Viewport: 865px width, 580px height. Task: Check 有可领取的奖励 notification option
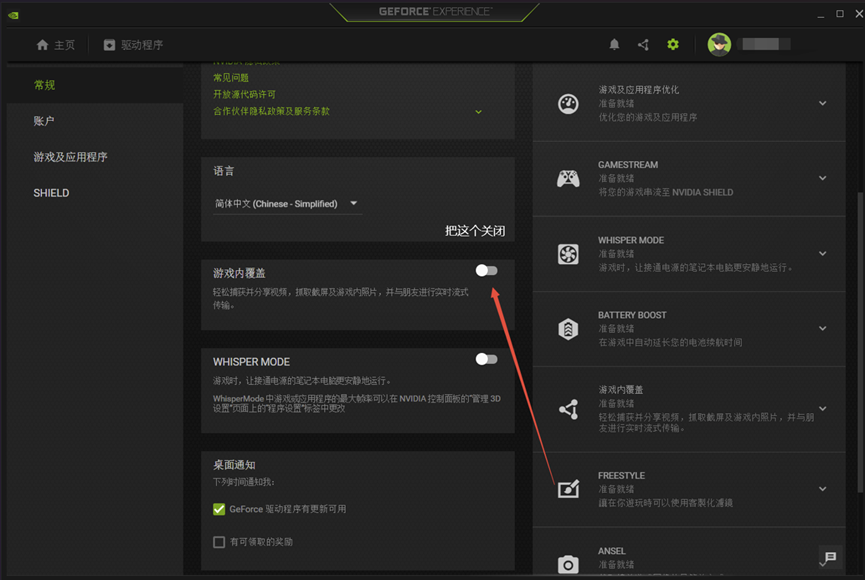219,541
